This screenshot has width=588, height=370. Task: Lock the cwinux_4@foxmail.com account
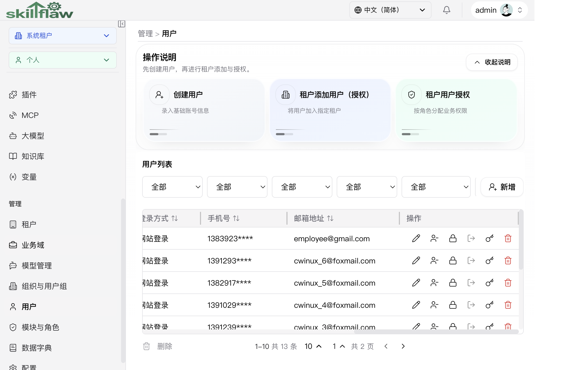pos(453,305)
